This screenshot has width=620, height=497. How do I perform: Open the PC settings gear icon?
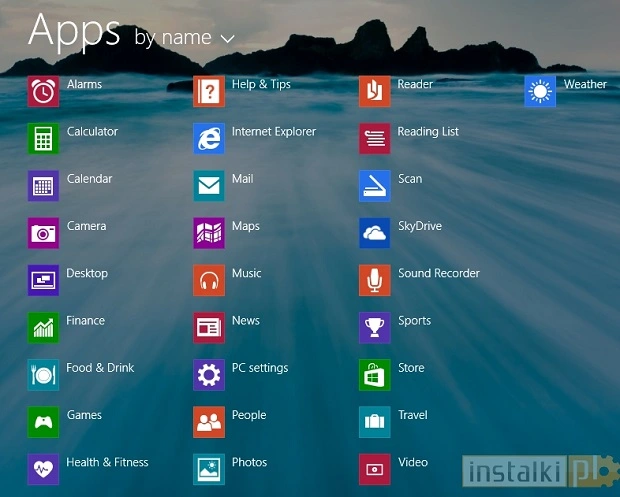tap(209, 375)
